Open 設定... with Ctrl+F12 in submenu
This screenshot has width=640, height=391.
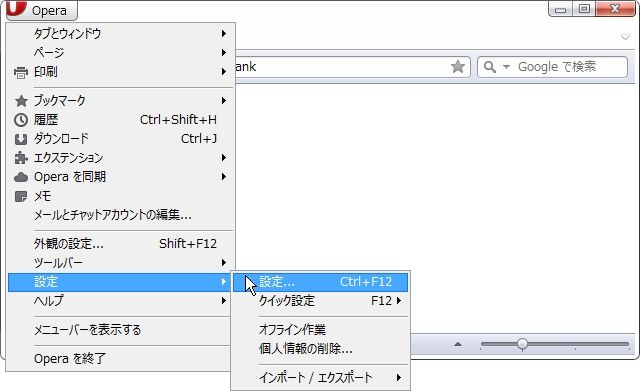pos(320,282)
